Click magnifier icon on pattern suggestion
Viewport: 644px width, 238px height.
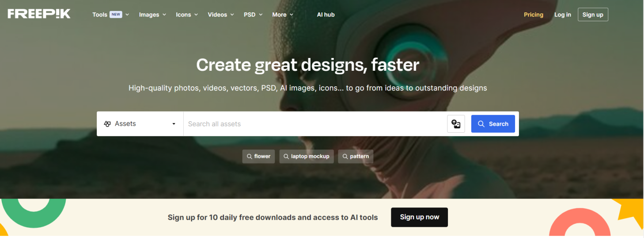(x=345, y=157)
